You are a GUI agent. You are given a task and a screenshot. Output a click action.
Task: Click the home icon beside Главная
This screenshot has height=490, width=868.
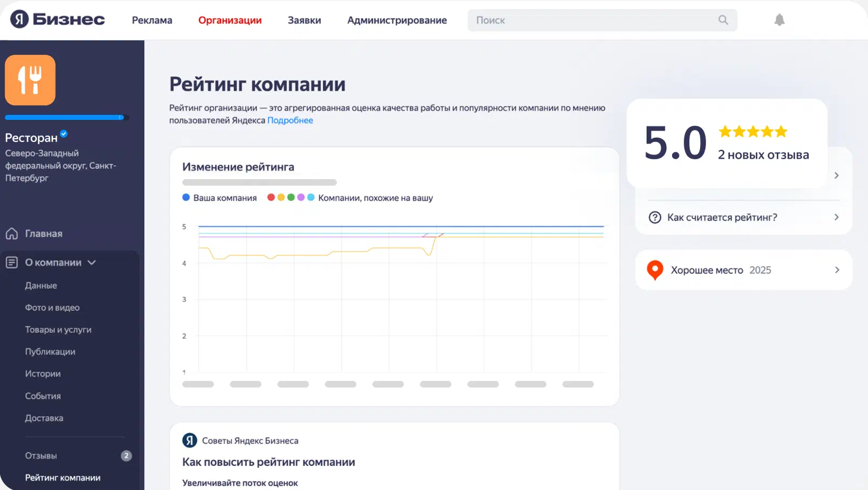[12, 234]
